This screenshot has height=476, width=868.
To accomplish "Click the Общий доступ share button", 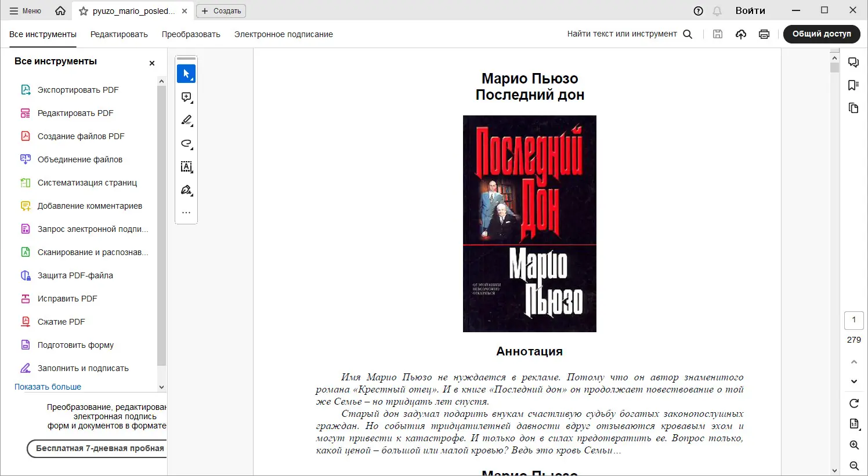I will (822, 34).
